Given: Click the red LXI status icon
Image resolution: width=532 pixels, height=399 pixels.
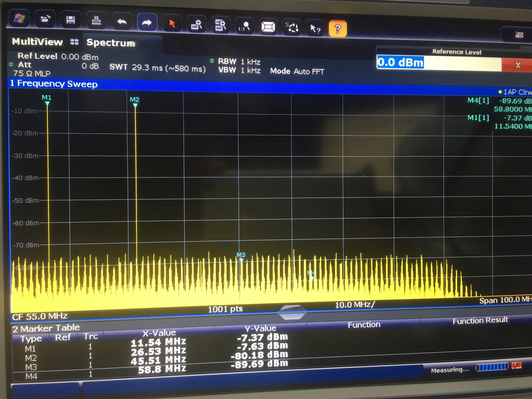Looking at the screenshot, I should coord(516,365).
